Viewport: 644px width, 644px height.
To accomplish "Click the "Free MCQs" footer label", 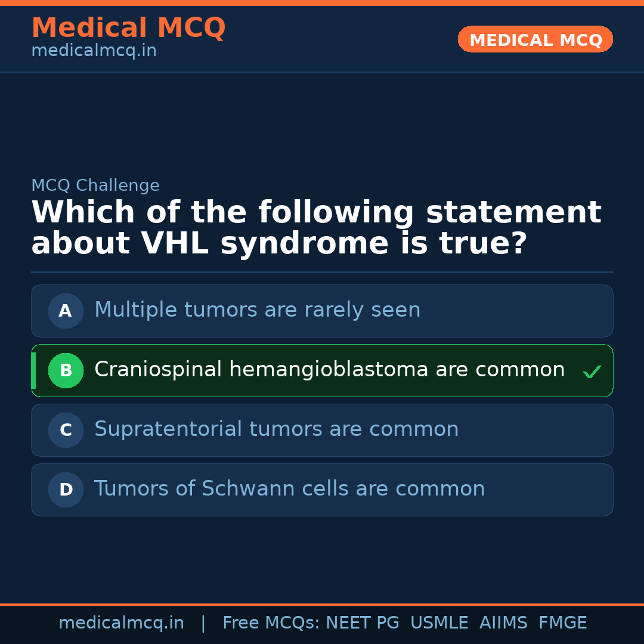I will click(271, 623).
